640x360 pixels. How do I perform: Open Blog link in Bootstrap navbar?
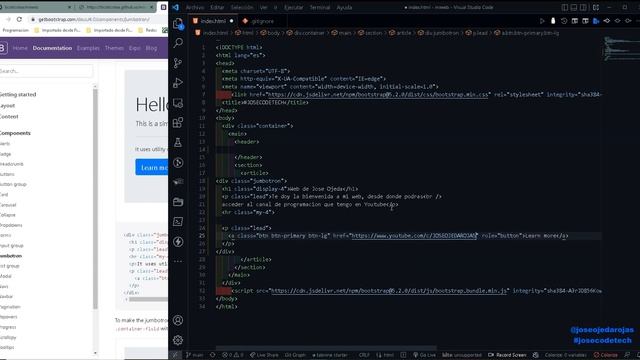click(x=151, y=48)
